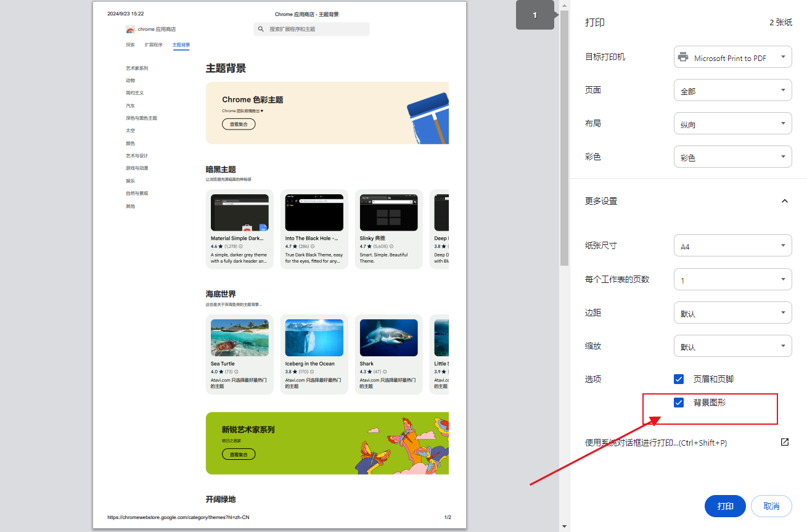Select the 探索 tab in preview
This screenshot has height=532, width=807.
tap(130, 44)
